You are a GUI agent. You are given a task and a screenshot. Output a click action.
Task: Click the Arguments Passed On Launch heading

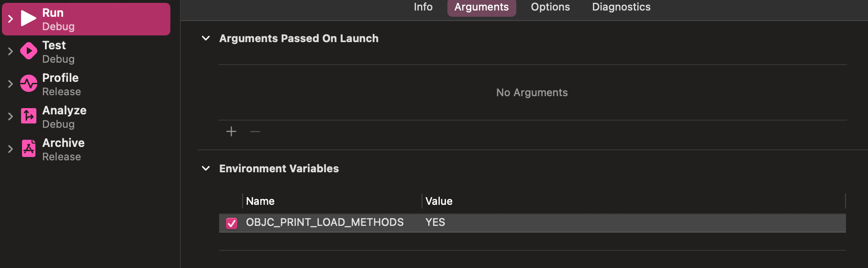(299, 38)
